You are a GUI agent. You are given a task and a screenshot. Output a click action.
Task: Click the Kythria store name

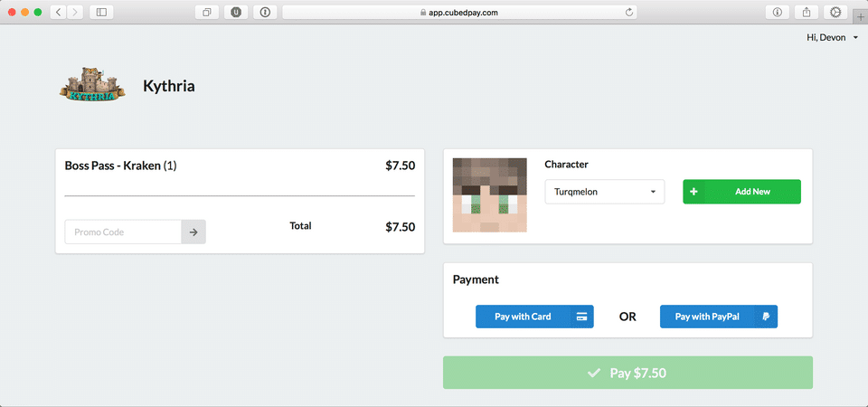point(169,86)
